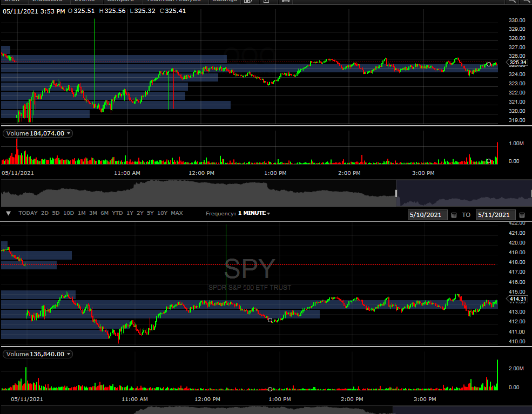Collapse the range bar with the triangle arrow
Viewport: 532px width, 414px height.
[x=9, y=213]
